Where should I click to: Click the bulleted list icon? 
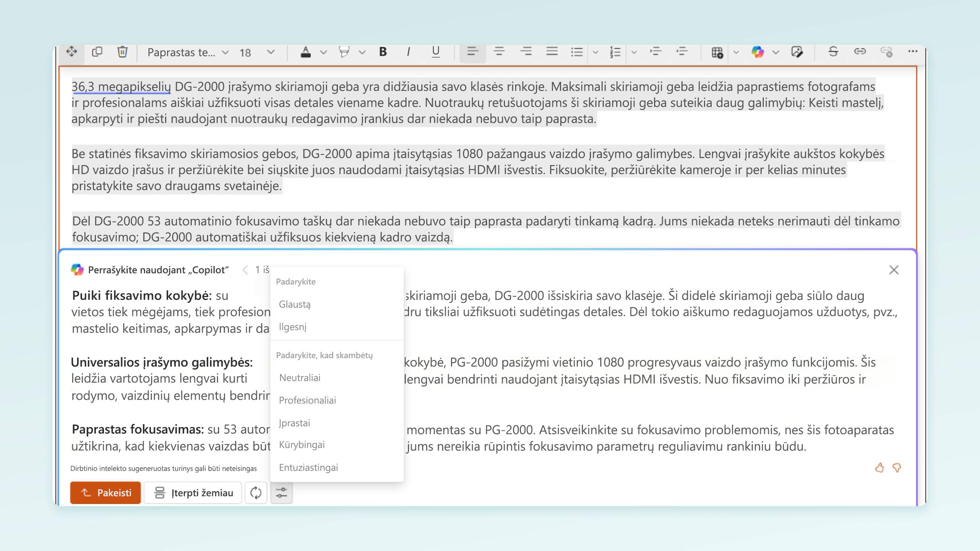577,52
